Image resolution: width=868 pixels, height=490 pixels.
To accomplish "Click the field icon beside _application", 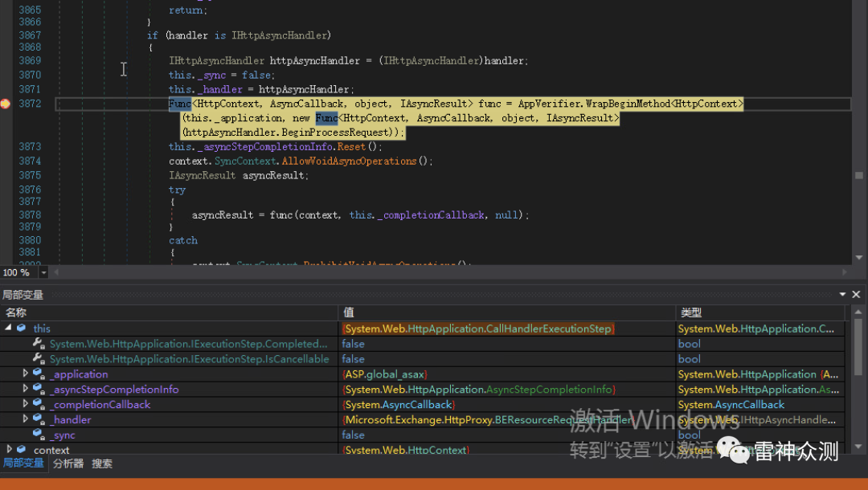I will tap(39, 374).
